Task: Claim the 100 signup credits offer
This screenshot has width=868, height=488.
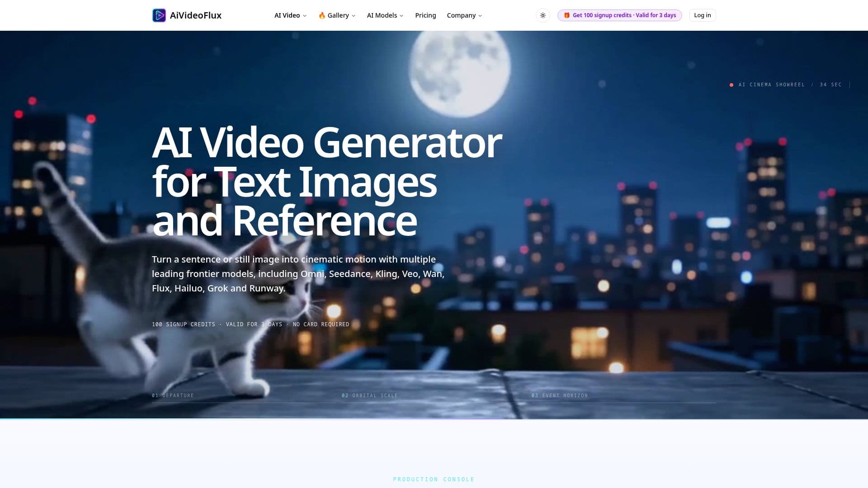Action: tap(619, 15)
